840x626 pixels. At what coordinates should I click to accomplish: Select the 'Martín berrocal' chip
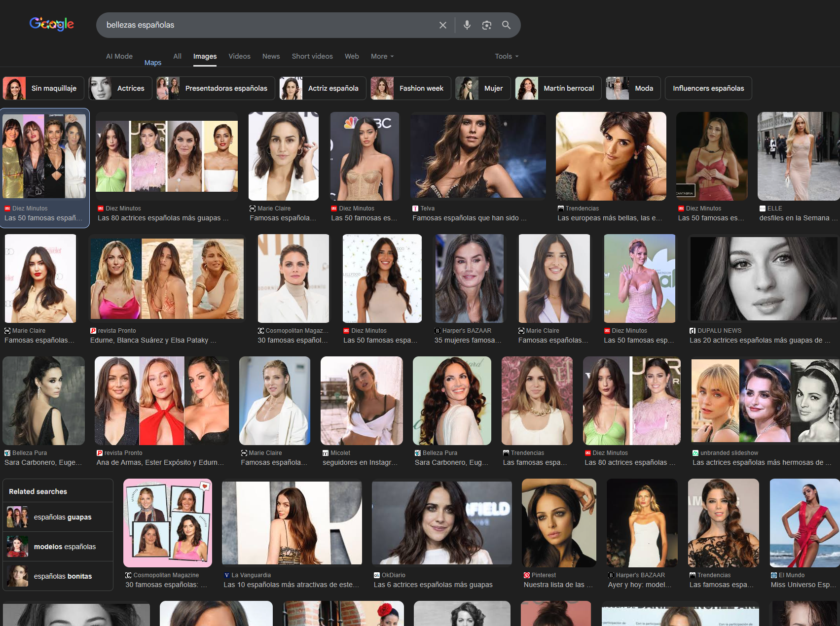click(558, 88)
